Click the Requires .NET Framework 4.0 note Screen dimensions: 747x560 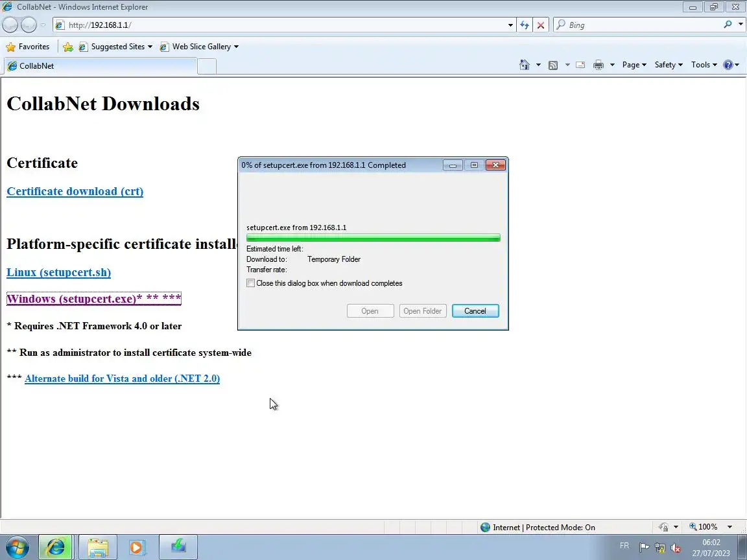(x=94, y=326)
